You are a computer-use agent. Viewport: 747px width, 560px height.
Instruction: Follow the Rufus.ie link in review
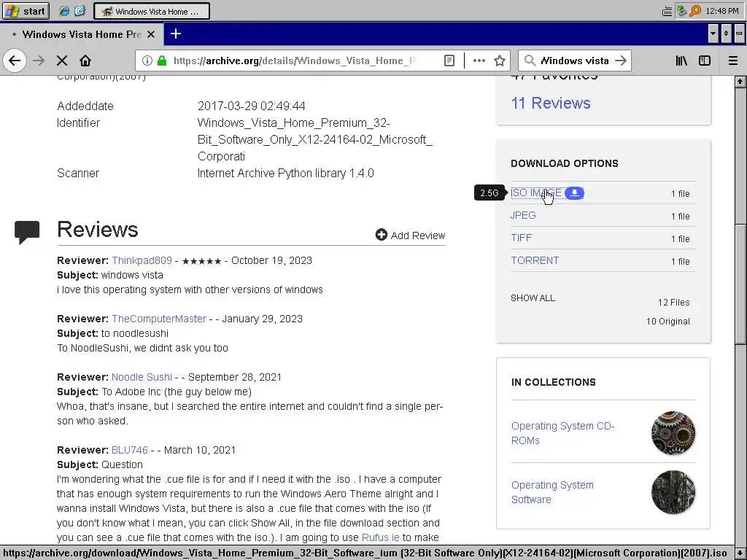click(380, 537)
